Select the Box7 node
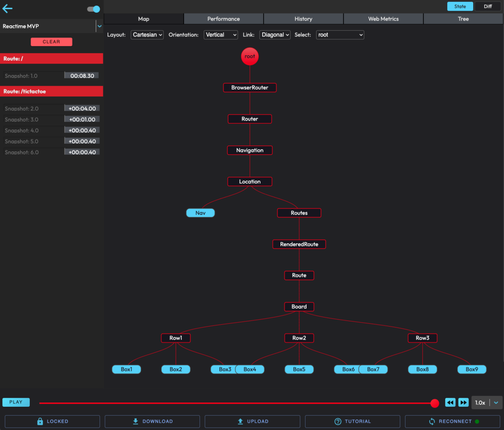Viewport: 504px width, 430px height. (x=373, y=369)
